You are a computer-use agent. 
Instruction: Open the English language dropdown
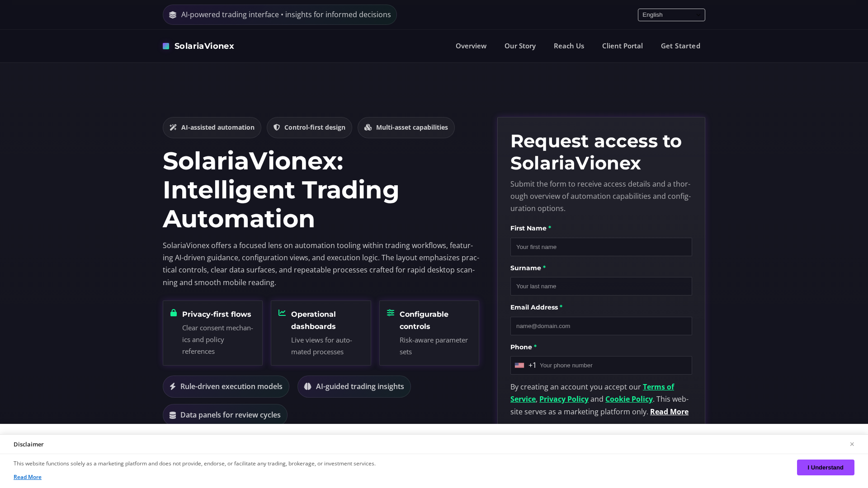tap(671, 15)
